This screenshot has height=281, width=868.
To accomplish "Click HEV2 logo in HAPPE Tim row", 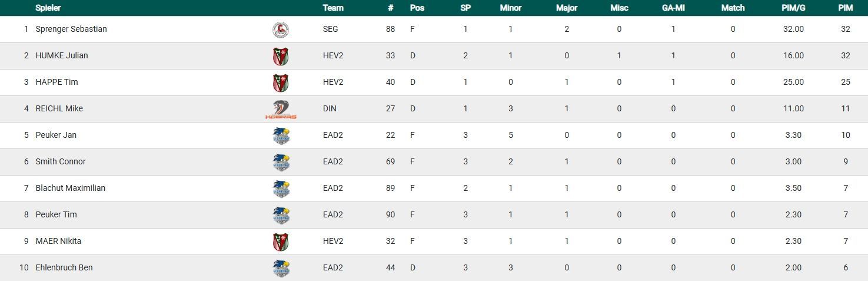I will point(281,82).
